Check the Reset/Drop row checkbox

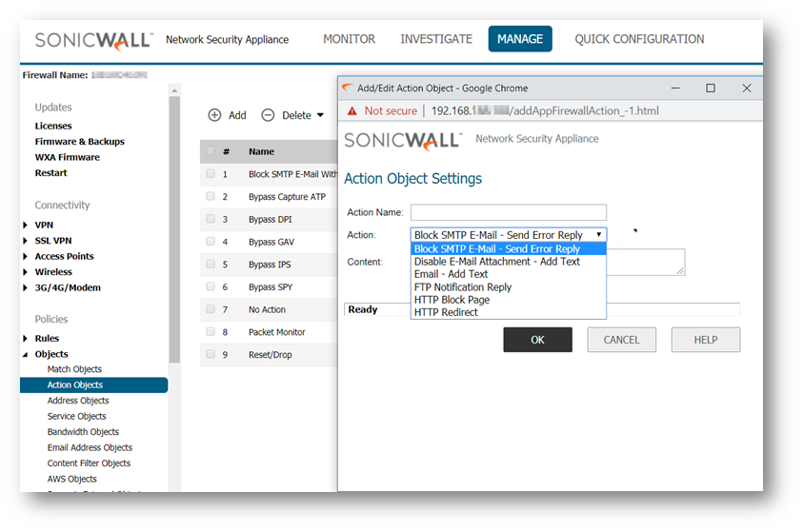pyautogui.click(x=211, y=354)
